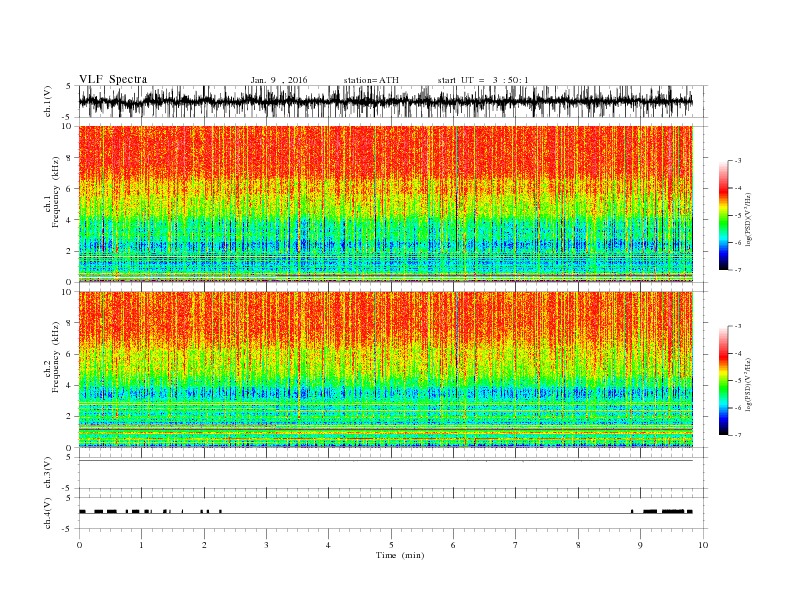
Task: Select the date text "Jan. 9 , 2016"
Action: click(x=279, y=80)
